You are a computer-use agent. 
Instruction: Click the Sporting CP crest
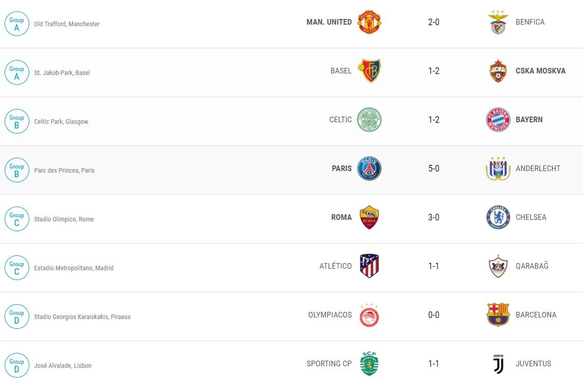point(369,364)
